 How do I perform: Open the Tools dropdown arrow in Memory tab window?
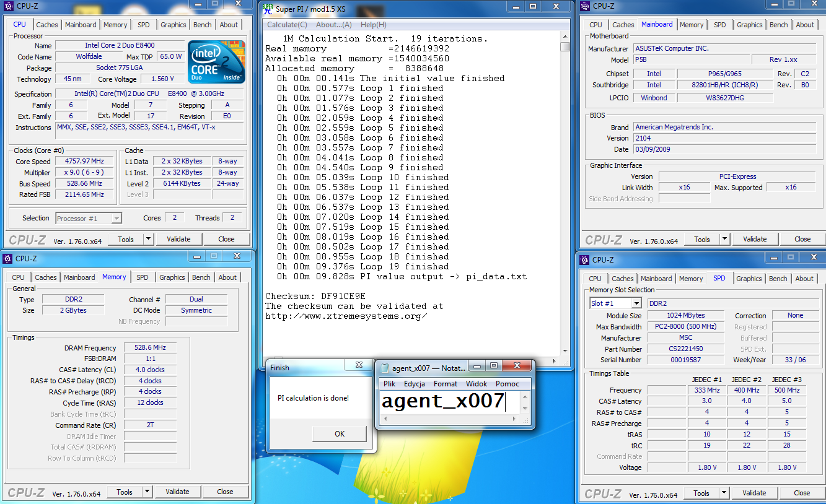click(147, 492)
